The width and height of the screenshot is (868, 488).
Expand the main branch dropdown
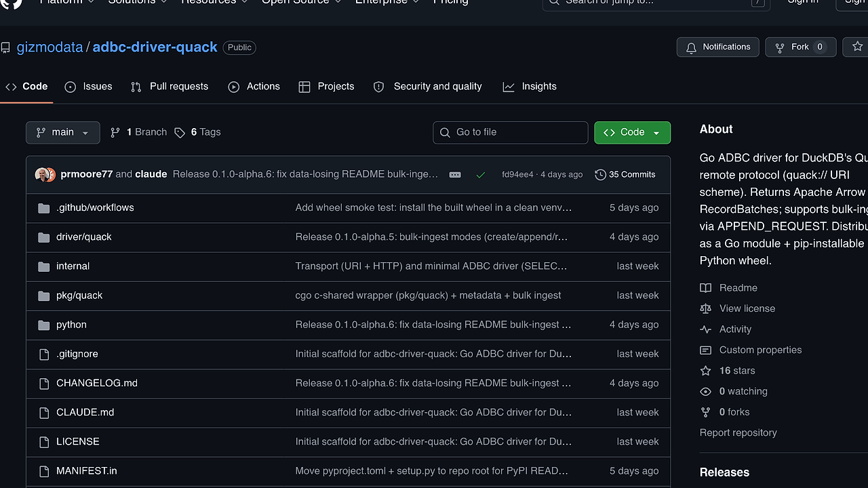pyautogui.click(x=62, y=132)
